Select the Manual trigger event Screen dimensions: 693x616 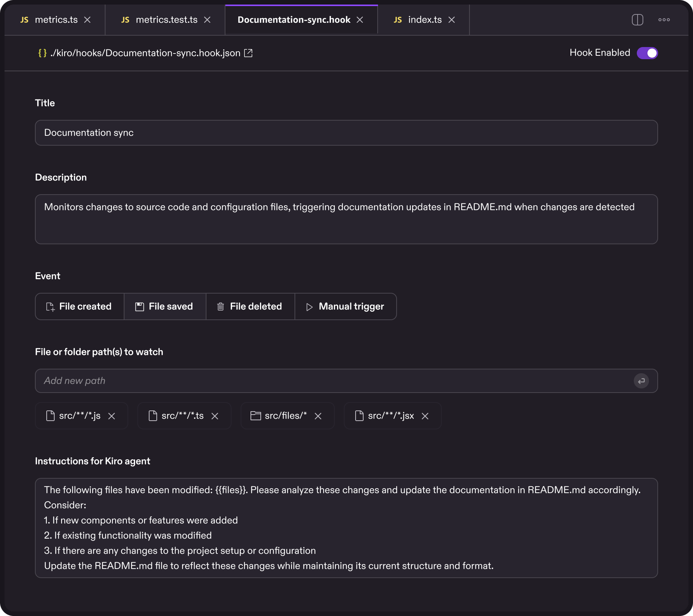pos(345,306)
